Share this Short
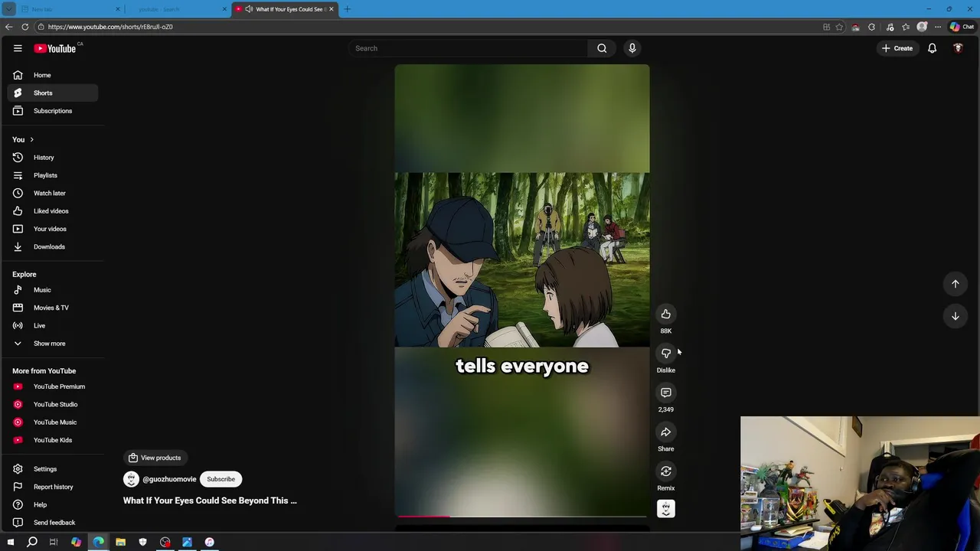 pyautogui.click(x=666, y=432)
